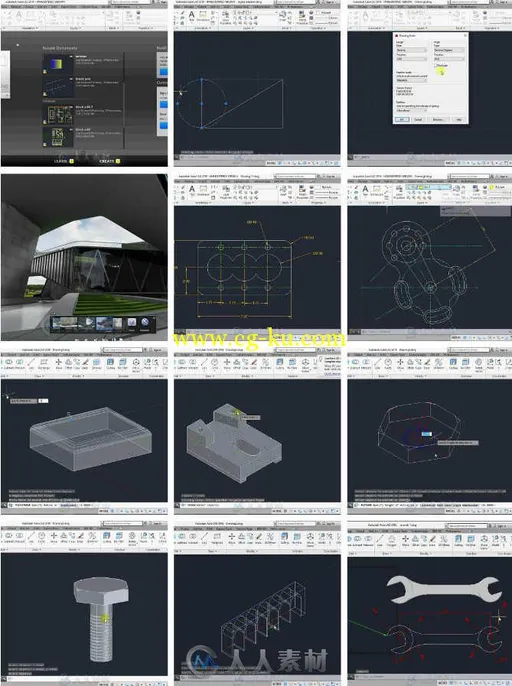Select the Move tool in the bolt model window
The width and height of the screenshot is (512, 686).
(x=54, y=538)
